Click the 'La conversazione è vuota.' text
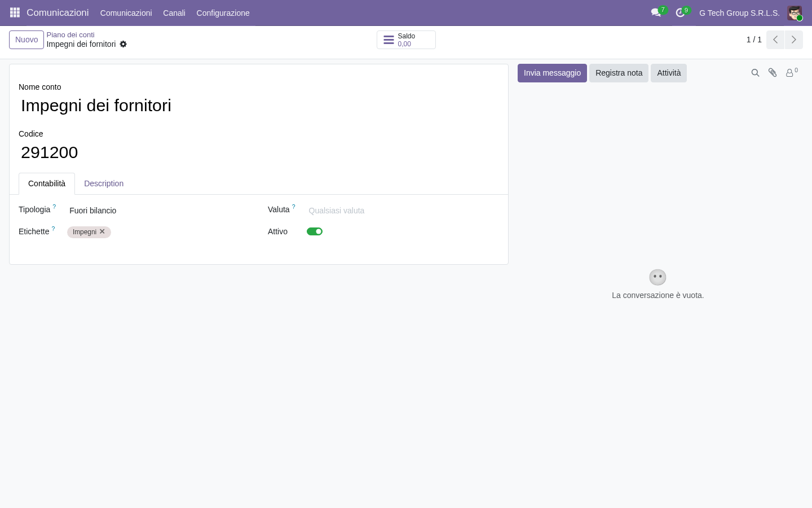812x508 pixels. (x=657, y=295)
